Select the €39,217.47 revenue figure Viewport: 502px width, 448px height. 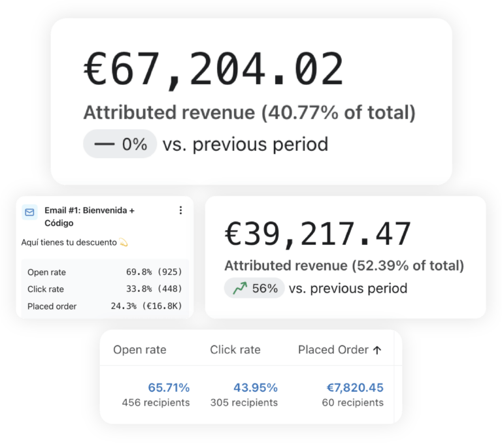[x=318, y=234]
